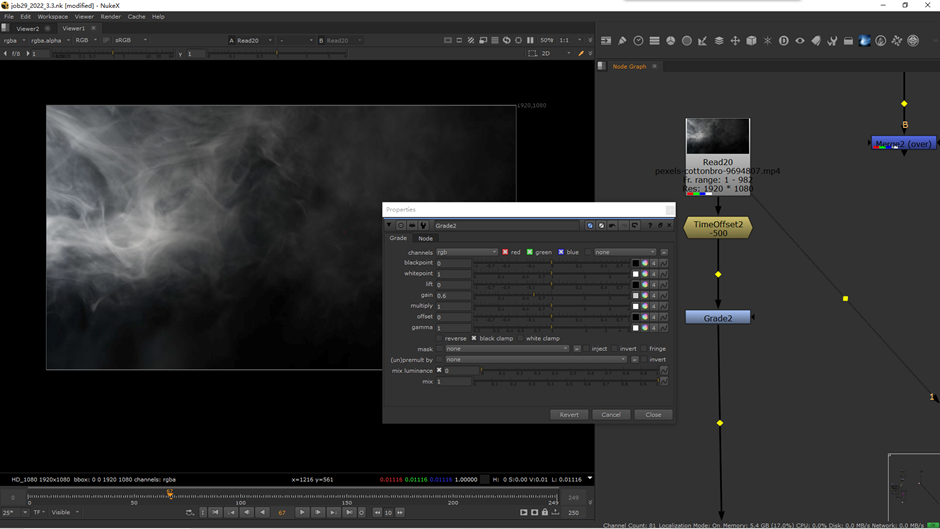Enable the reverse checkbox in Grade2
Image resolution: width=940 pixels, height=529 pixels.
coord(440,338)
